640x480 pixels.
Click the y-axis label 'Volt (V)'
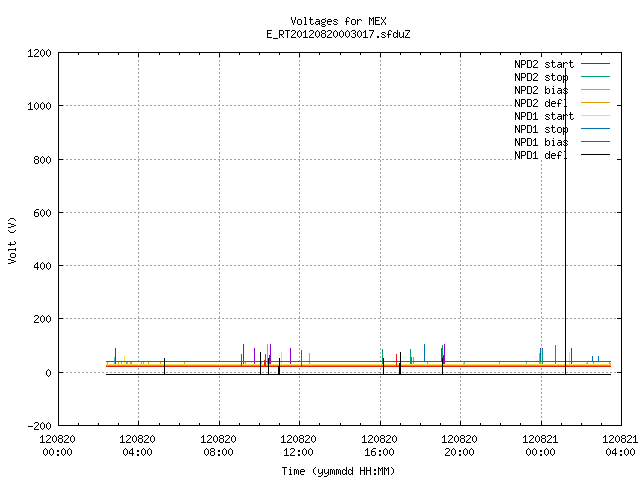(x=12, y=240)
